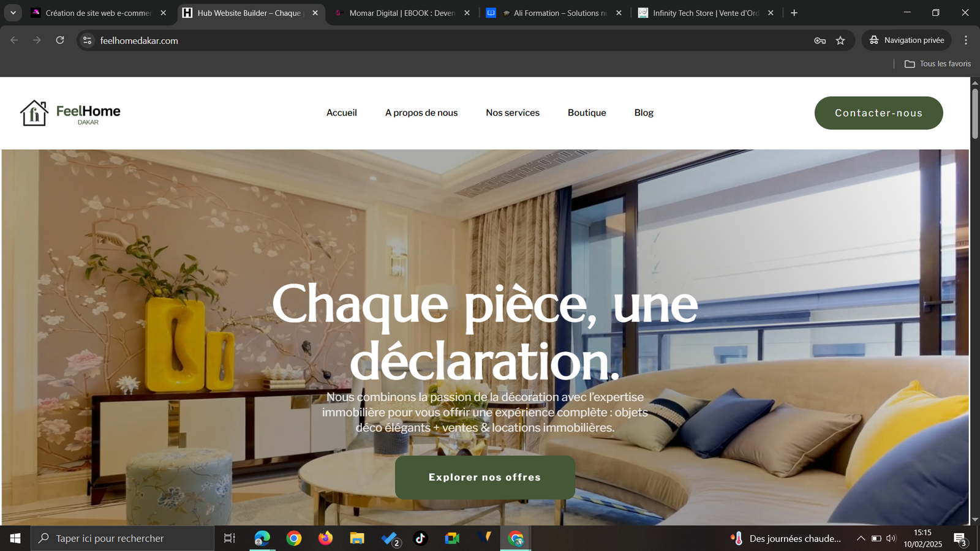Click the Contacter-nous button
Viewport: 980px width, 551px height.
point(878,113)
